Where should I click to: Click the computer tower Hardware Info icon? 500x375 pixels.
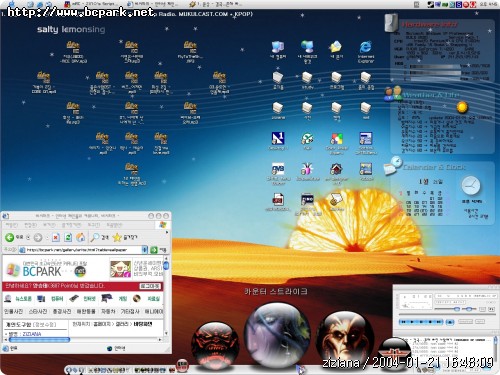[391, 23]
